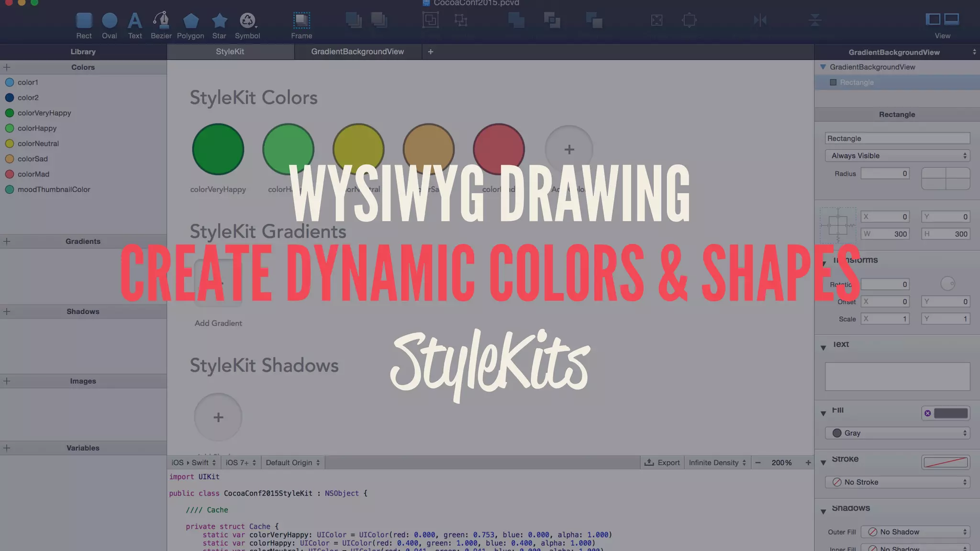980x551 pixels.
Task: Select colorSad in Colors list
Action: 83,159
